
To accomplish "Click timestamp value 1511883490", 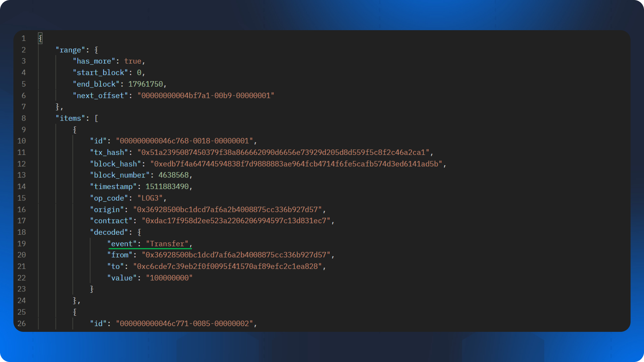I will click(x=167, y=187).
